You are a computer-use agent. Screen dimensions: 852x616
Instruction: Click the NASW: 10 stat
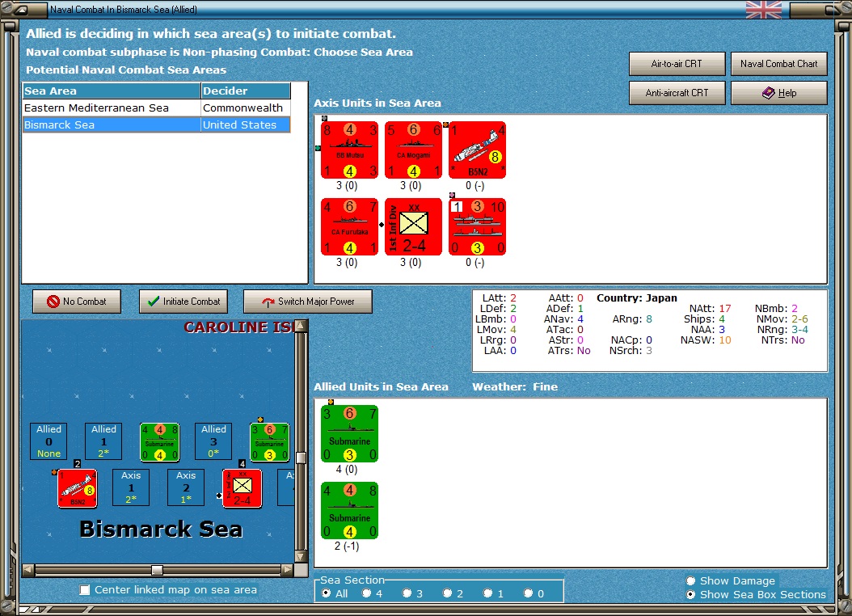point(706,340)
